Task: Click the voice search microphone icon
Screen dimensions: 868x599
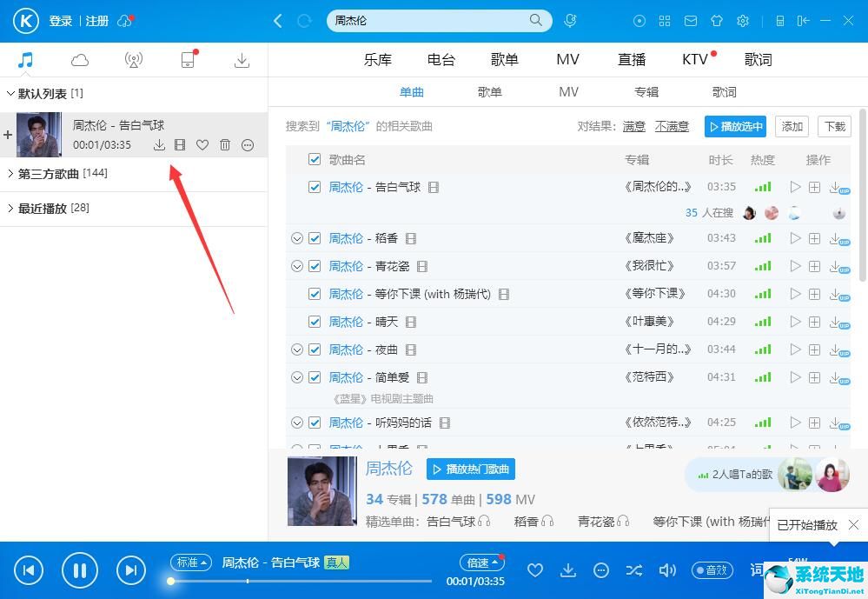Action: click(x=570, y=21)
